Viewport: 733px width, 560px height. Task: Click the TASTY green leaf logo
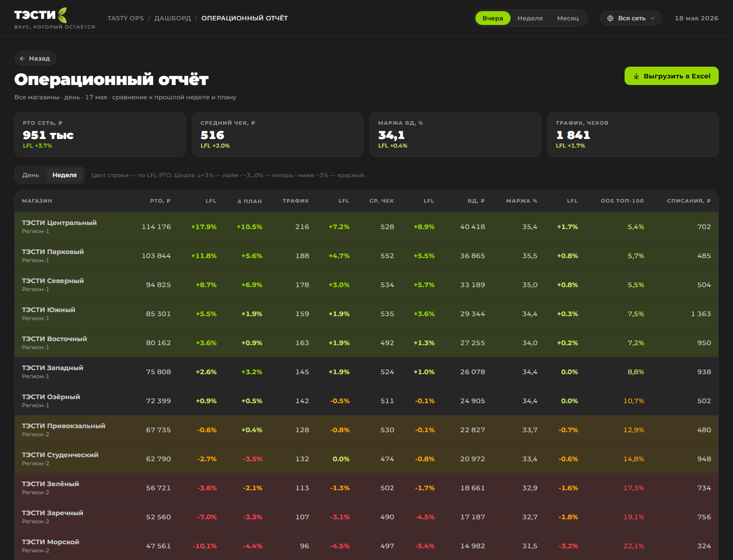click(x=62, y=15)
